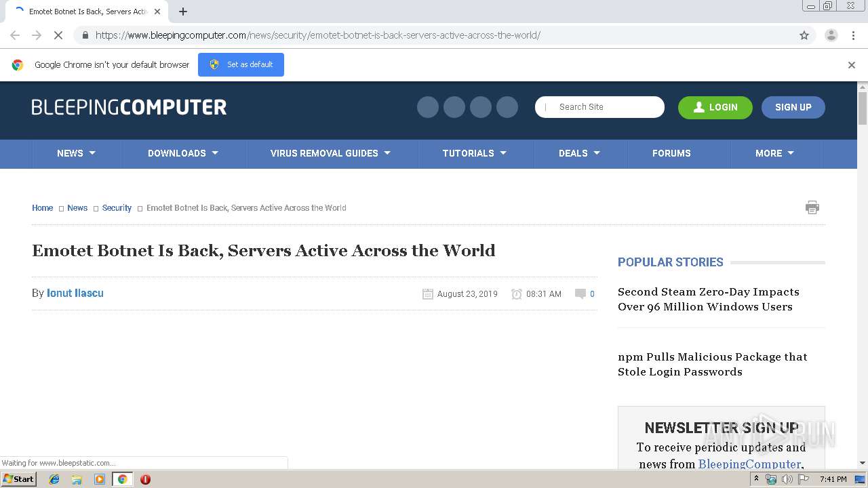Open author Ionut Ilascu's profile
The width and height of the screenshot is (868, 488).
75,293
